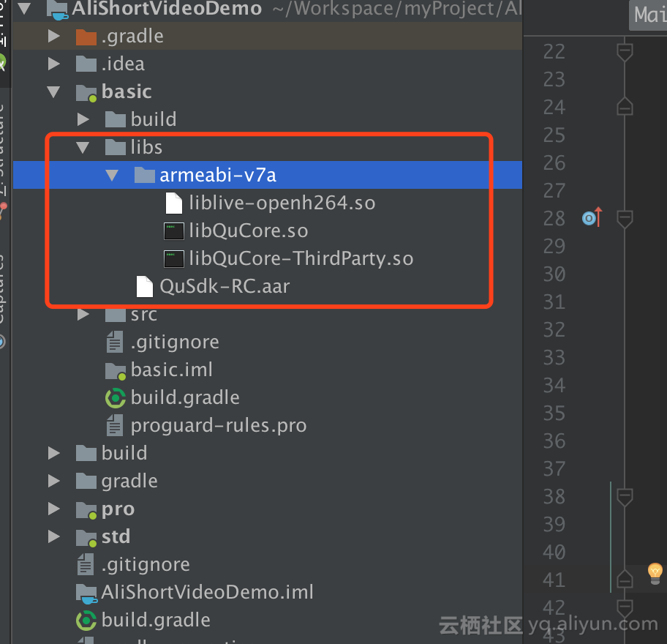Select the armeabi-v7a folder label
The width and height of the screenshot is (667, 644).
pyautogui.click(x=218, y=176)
